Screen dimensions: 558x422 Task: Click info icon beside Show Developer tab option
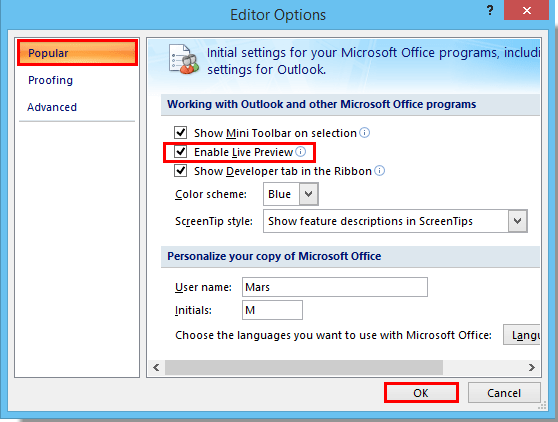380,171
